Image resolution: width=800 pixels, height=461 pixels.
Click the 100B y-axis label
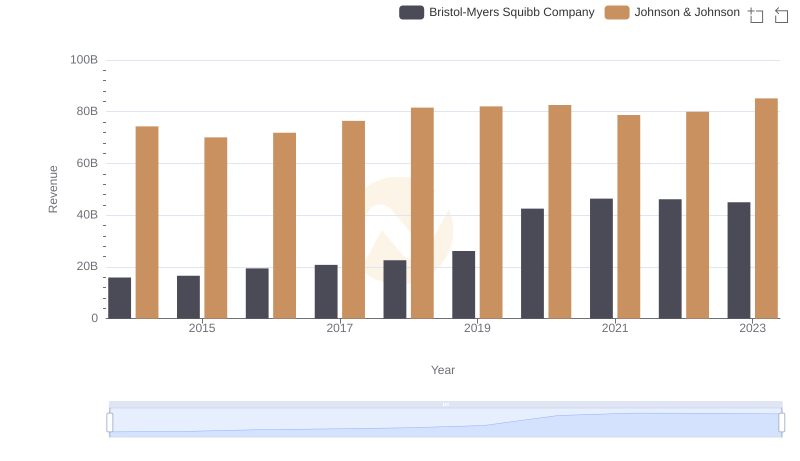tap(84, 60)
